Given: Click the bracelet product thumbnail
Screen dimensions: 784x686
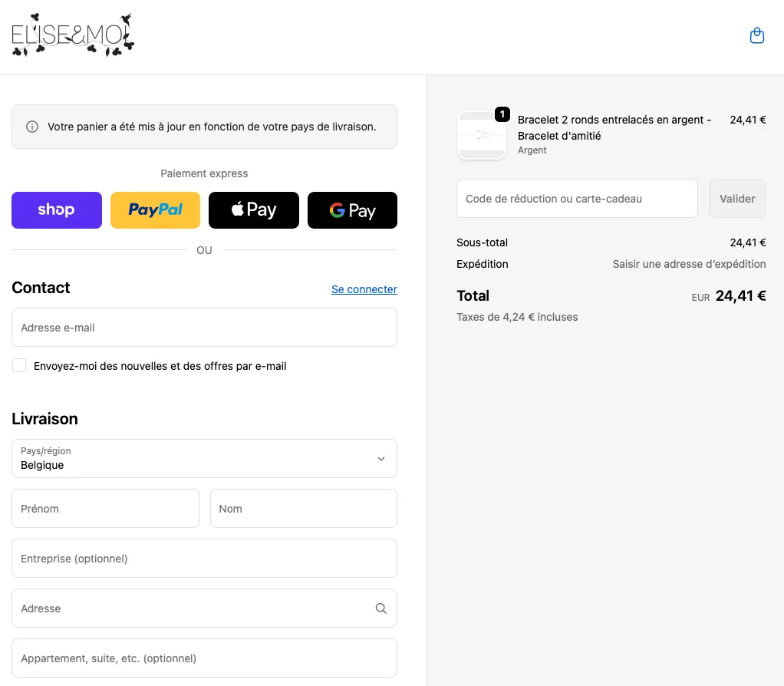Looking at the screenshot, I should tap(481, 135).
